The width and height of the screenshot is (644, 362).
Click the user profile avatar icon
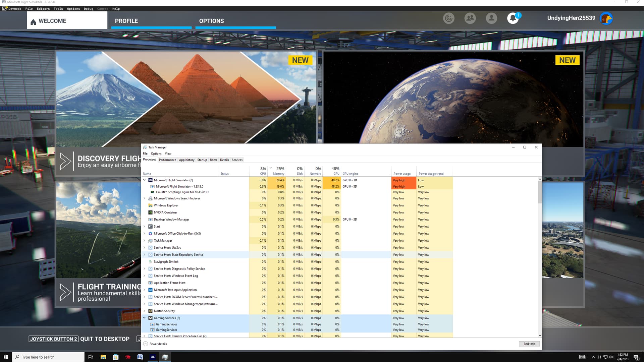click(x=606, y=18)
